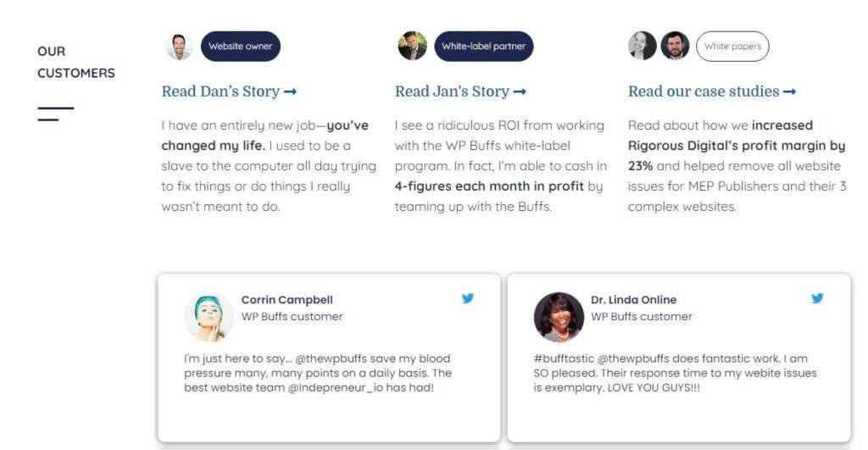Open Read Jan's Story link
This screenshot has height=450, width=868.
[452, 92]
